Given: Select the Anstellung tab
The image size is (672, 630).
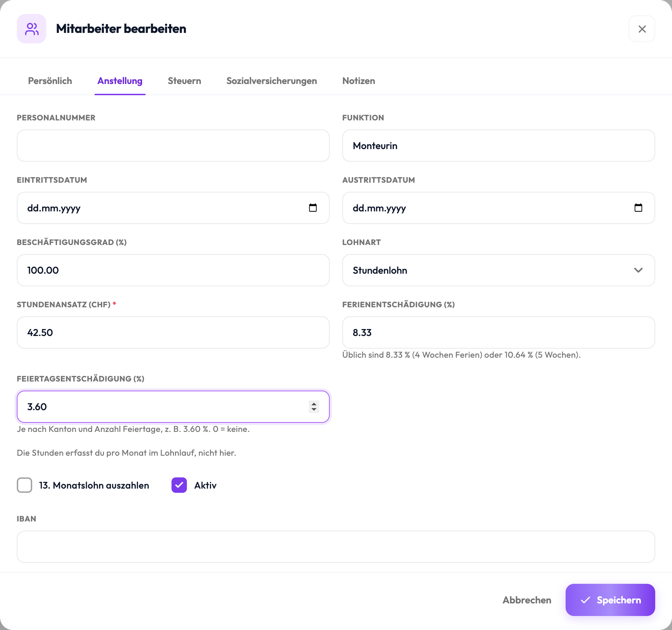Looking at the screenshot, I should tap(120, 81).
